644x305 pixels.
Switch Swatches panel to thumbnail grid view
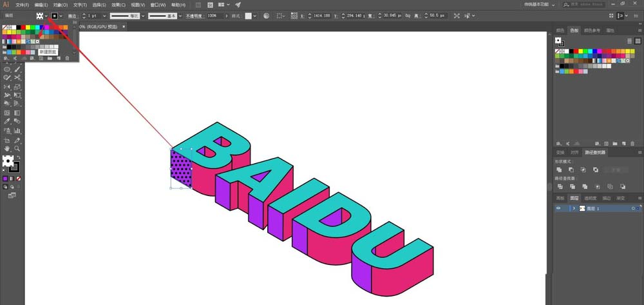tap(638, 41)
